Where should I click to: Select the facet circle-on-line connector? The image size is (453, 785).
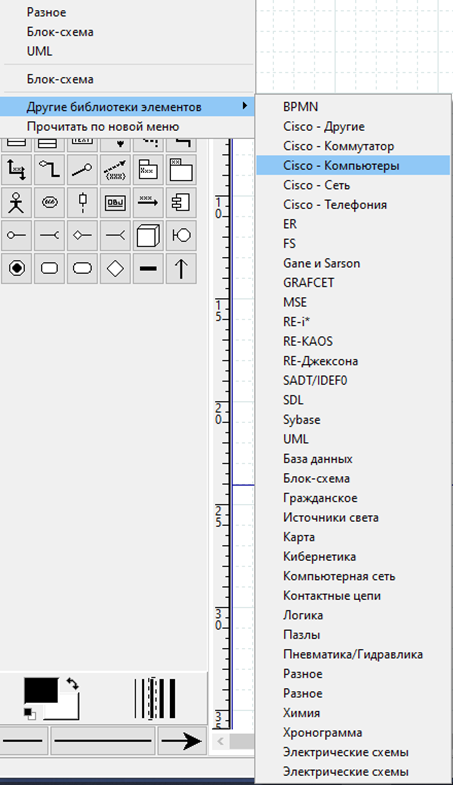point(17,235)
